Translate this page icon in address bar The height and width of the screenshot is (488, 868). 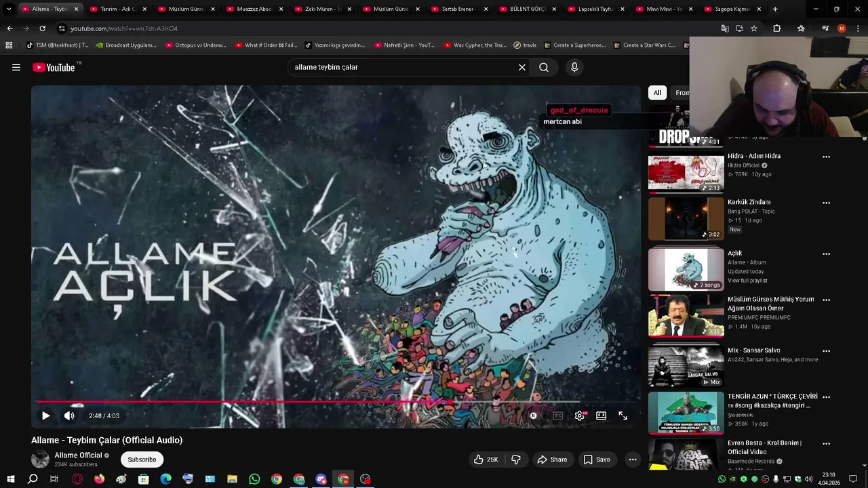click(x=725, y=28)
